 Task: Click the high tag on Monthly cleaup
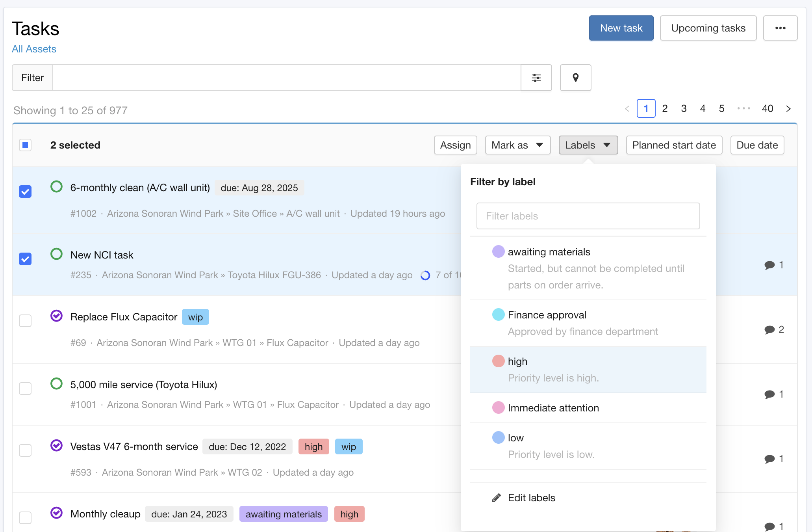349,514
